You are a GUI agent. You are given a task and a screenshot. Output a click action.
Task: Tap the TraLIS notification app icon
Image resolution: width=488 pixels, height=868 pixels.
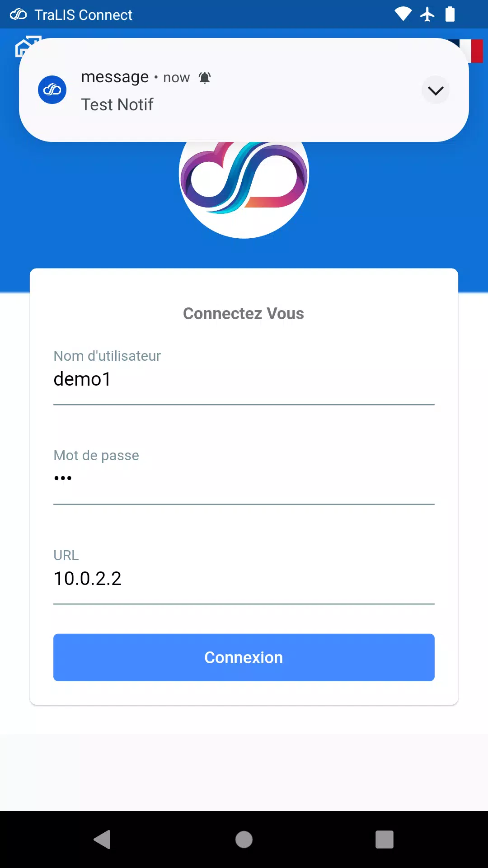[x=52, y=90]
